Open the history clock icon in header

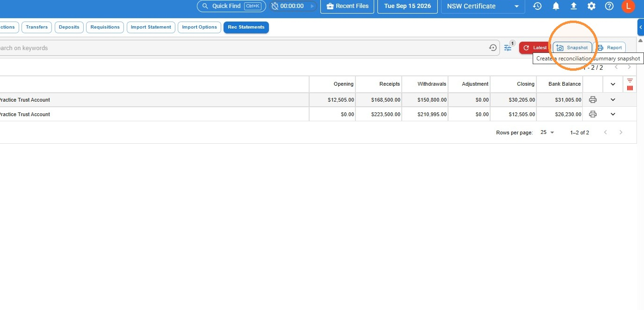537,6
